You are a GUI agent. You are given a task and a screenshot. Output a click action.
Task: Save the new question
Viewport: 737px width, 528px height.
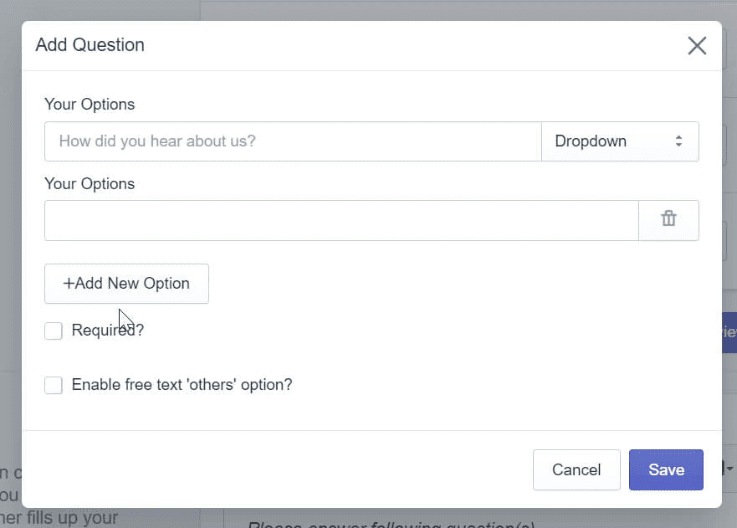[x=666, y=470]
